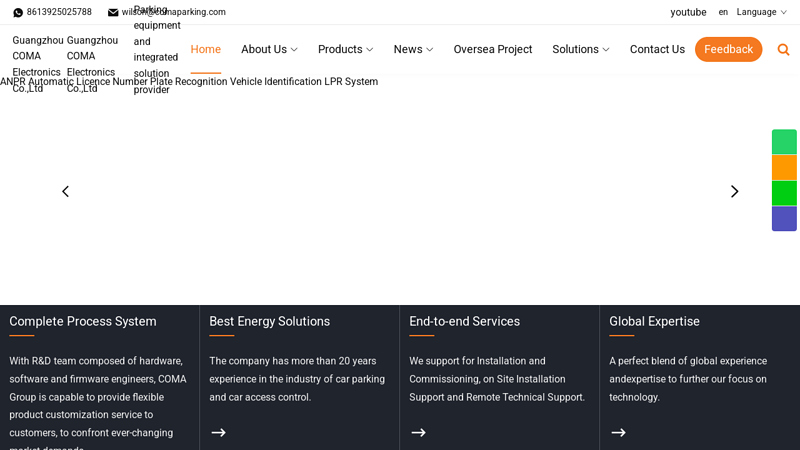Expand the About Us dropdown menu

point(269,49)
